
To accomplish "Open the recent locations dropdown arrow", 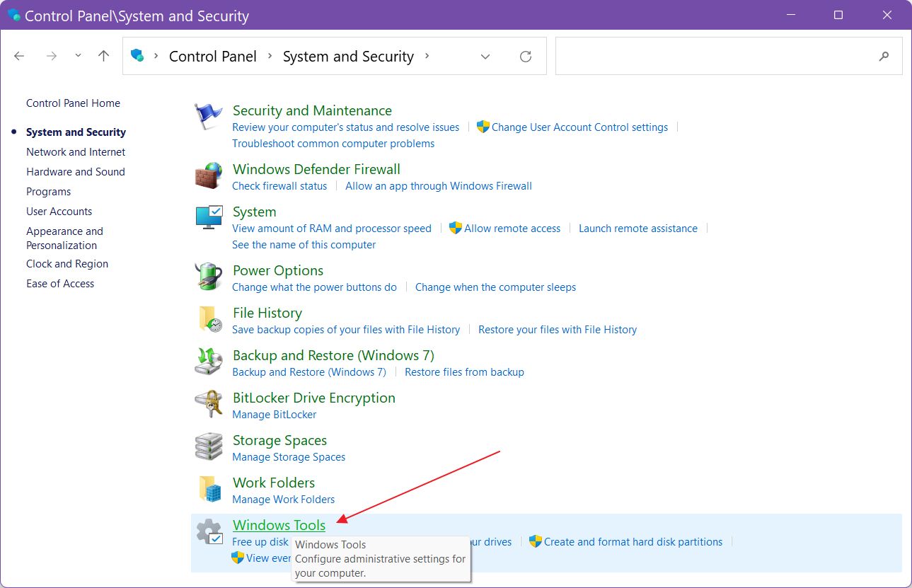I will coord(78,56).
